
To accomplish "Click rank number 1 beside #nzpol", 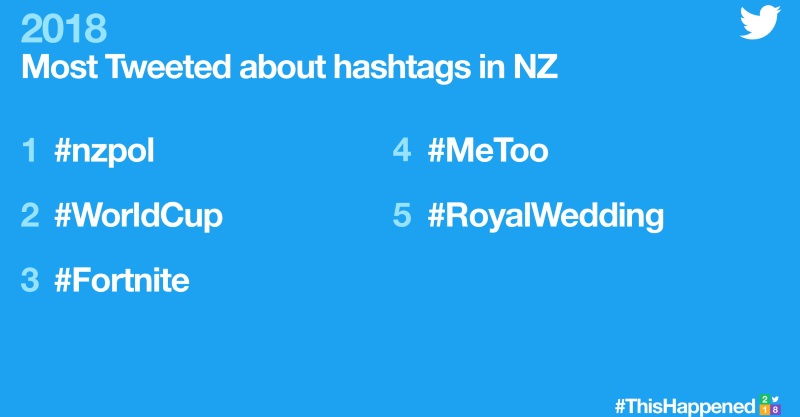I will [x=30, y=151].
